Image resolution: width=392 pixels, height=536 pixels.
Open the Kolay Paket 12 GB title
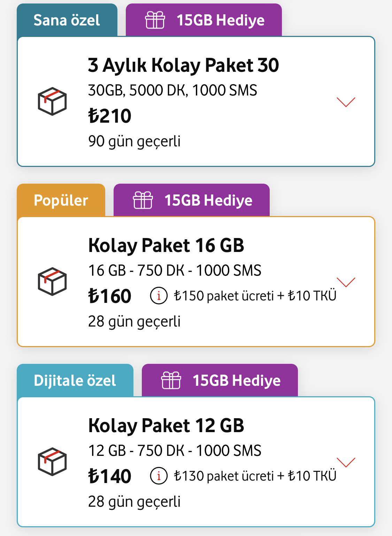pyautogui.click(x=166, y=426)
